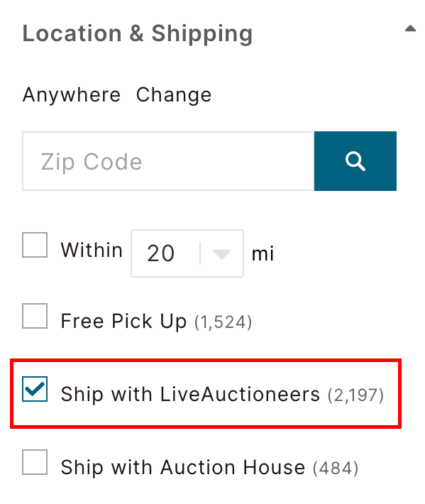The width and height of the screenshot is (425, 504).
Task: Focus the Zip Code input field
Action: [168, 161]
